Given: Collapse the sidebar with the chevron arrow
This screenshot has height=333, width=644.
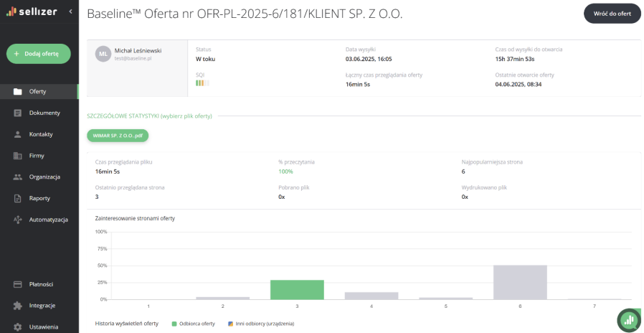Looking at the screenshot, I should point(70,11).
